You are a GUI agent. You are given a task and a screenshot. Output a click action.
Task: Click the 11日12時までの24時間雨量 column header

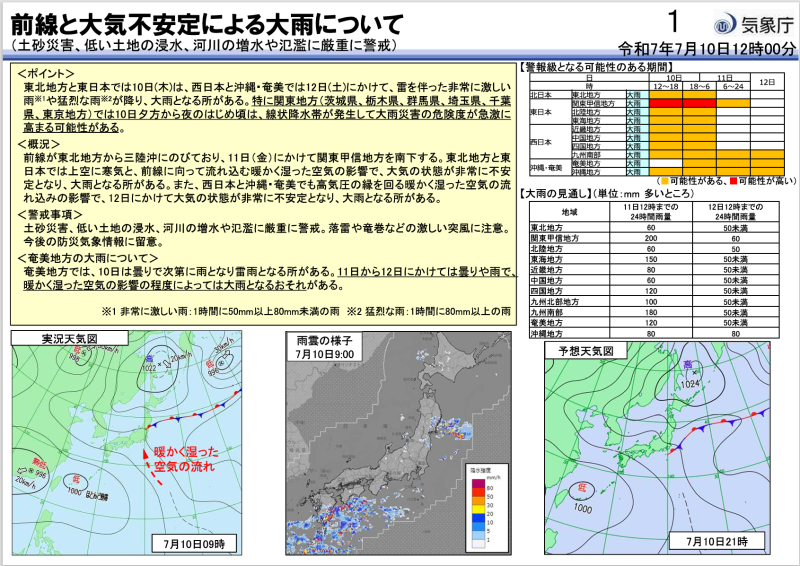651,211
